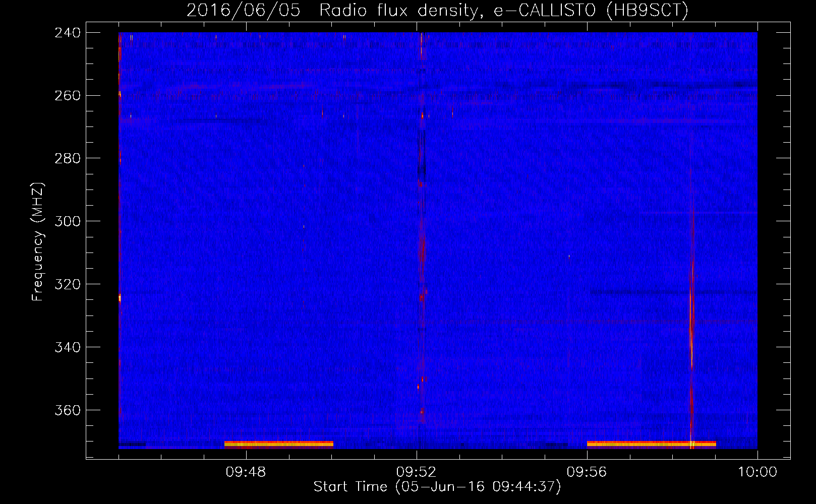Select the 280 frequency tick label
Image resolution: width=816 pixels, height=504 pixels.
point(68,159)
